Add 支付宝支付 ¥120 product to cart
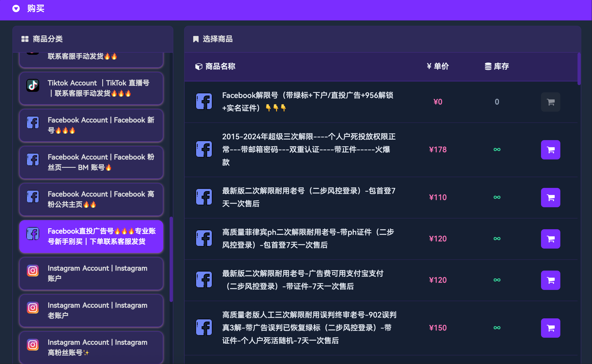The width and height of the screenshot is (592, 364). (x=550, y=280)
